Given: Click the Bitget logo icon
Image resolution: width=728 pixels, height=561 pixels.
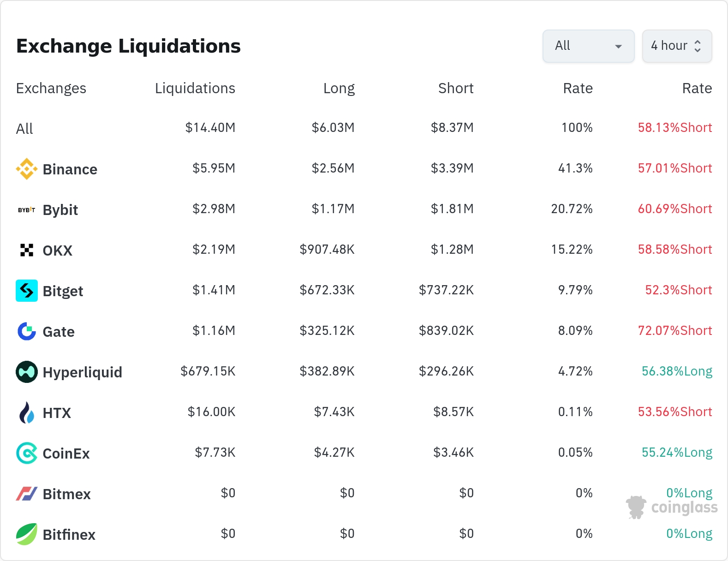Looking at the screenshot, I should [26, 291].
